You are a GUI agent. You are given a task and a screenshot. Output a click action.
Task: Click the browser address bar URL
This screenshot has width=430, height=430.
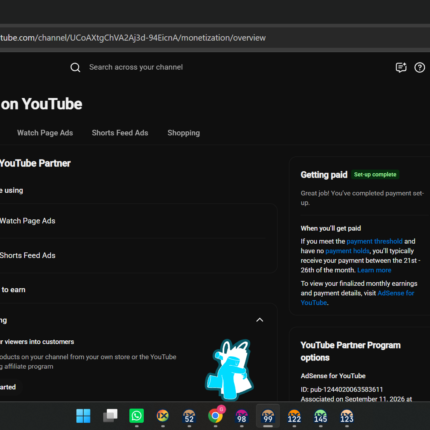click(133, 38)
